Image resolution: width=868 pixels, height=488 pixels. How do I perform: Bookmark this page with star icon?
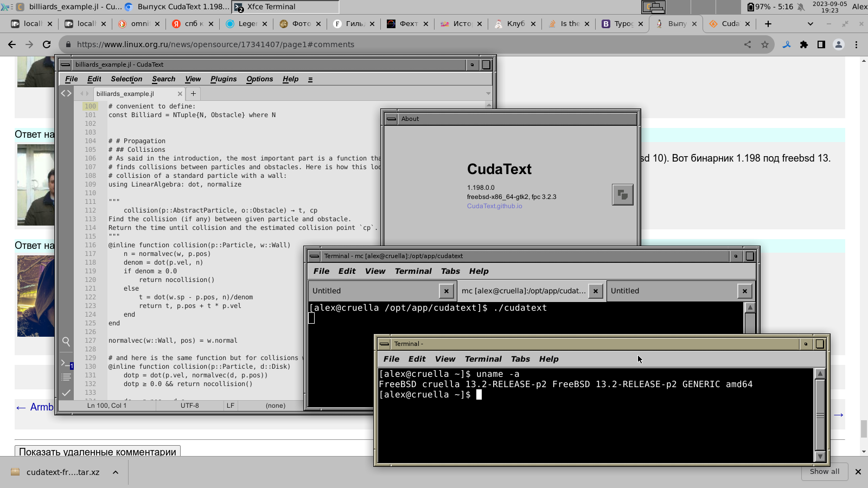[x=765, y=44]
